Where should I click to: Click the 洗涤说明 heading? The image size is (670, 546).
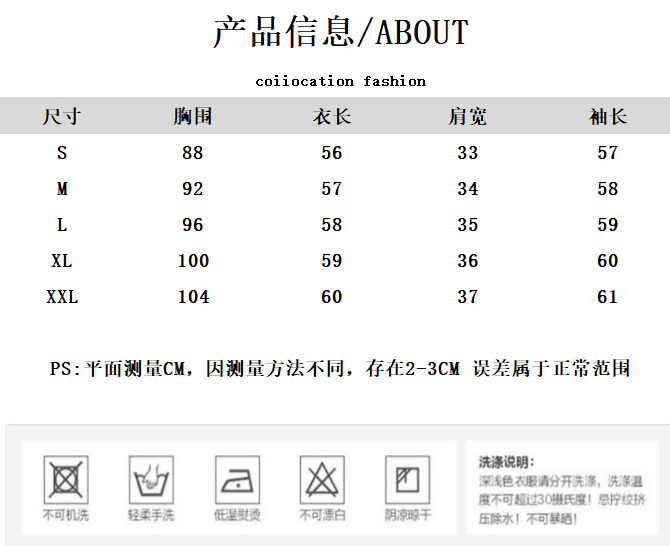click(506, 462)
